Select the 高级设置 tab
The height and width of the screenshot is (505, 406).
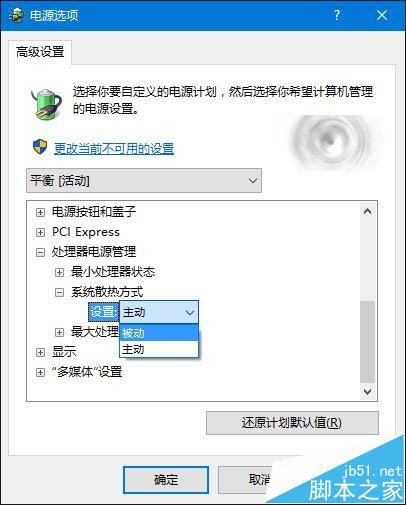(x=40, y=52)
